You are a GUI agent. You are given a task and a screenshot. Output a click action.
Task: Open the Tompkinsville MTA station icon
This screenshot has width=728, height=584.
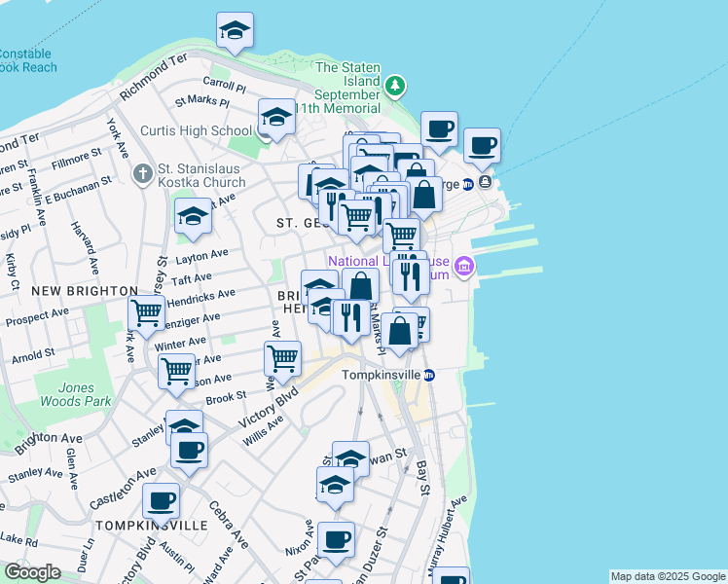(429, 375)
